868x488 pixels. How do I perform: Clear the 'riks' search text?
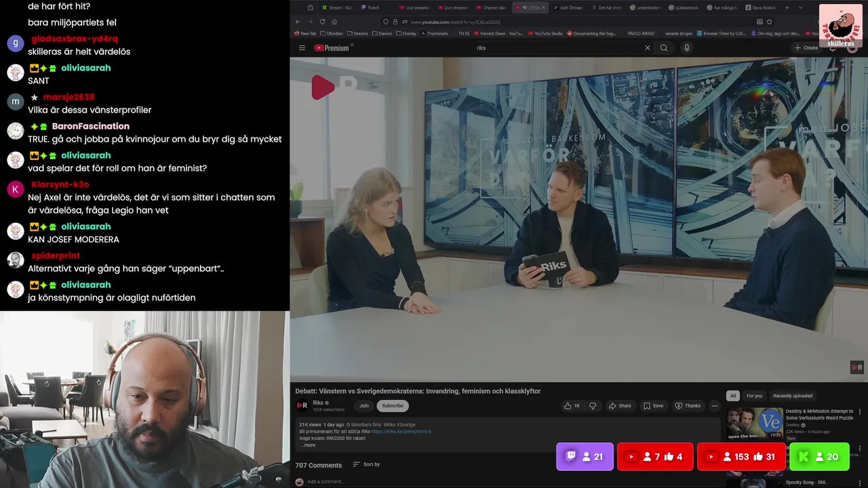[x=647, y=48]
